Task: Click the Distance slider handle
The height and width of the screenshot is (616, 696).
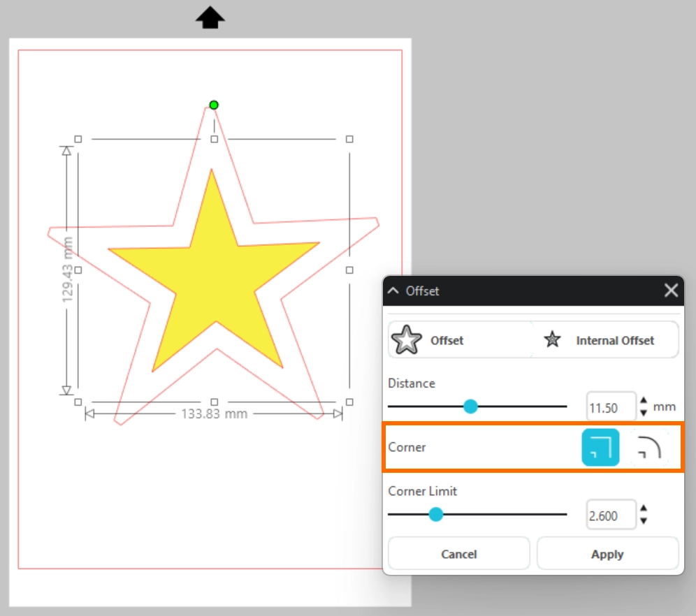Action: pos(471,406)
